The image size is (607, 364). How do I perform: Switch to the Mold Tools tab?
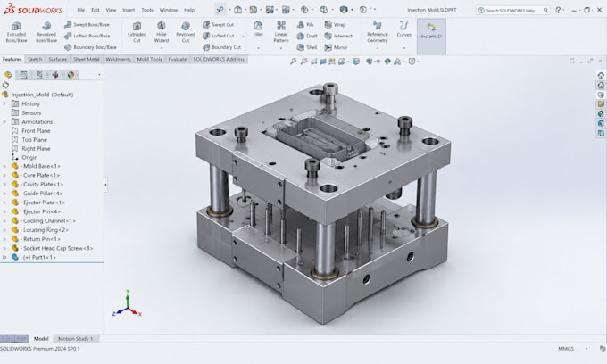[x=149, y=59]
